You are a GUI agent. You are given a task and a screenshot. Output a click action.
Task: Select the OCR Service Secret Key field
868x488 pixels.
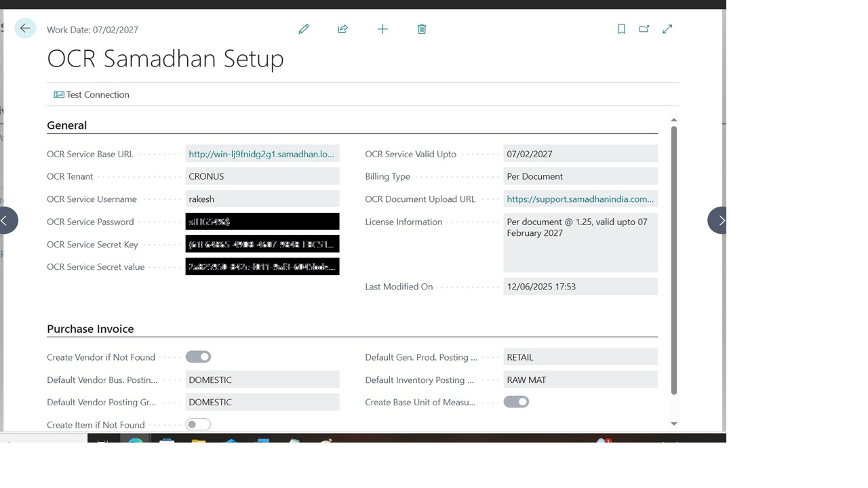(x=262, y=244)
